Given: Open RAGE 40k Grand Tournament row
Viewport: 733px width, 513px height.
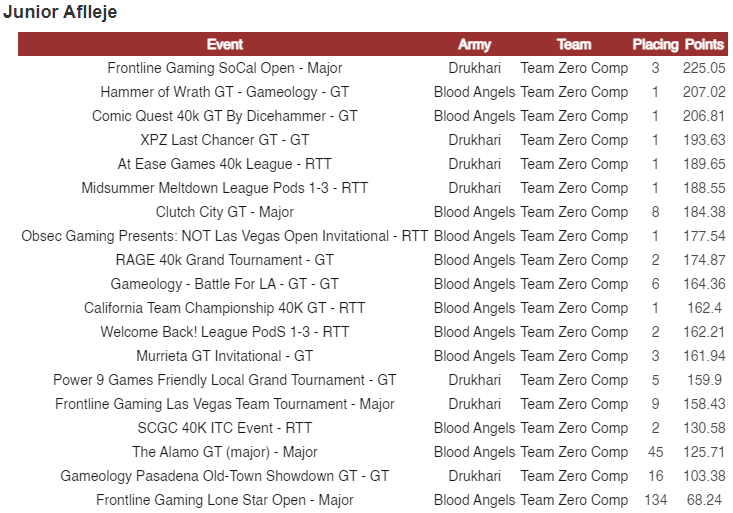Looking at the screenshot, I should pos(225,260).
